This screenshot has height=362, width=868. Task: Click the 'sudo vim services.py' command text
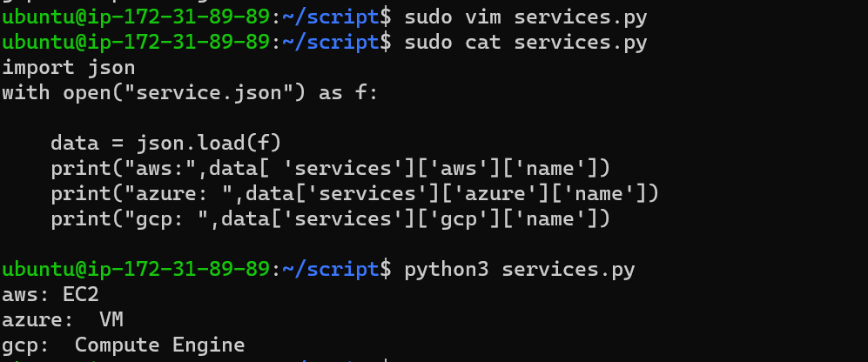pyautogui.click(x=525, y=17)
